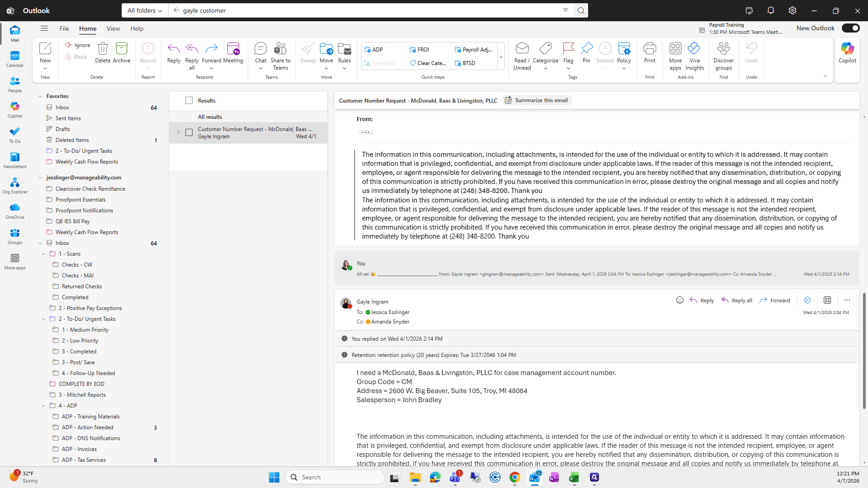Select the Home ribbon tab
Screen dimensions: 868x488
tap(88, 28)
